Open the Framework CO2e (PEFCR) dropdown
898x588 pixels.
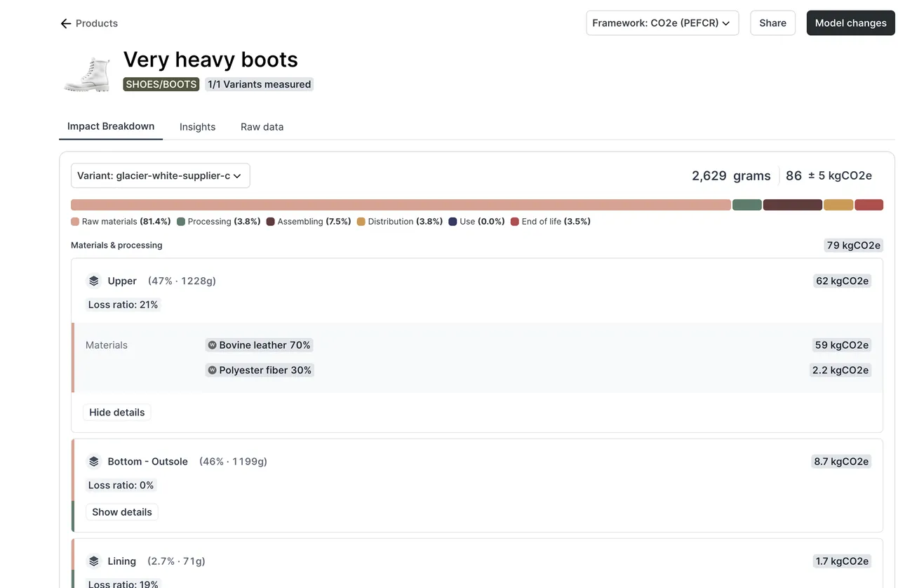click(662, 23)
